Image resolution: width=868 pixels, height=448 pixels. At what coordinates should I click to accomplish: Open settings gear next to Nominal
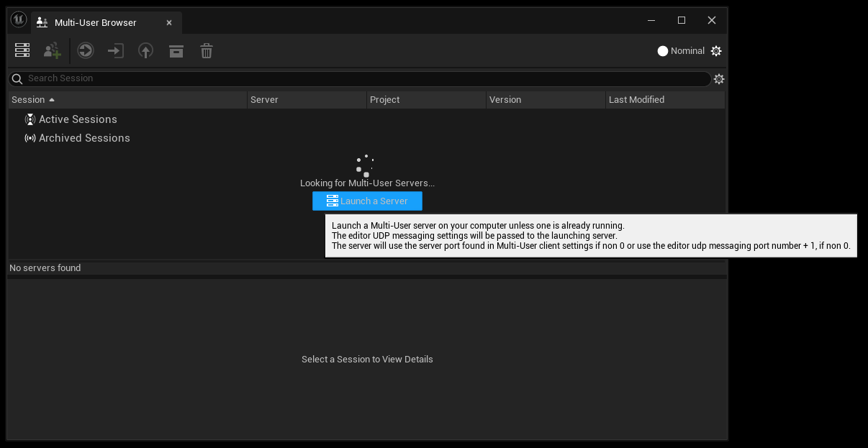pos(716,51)
